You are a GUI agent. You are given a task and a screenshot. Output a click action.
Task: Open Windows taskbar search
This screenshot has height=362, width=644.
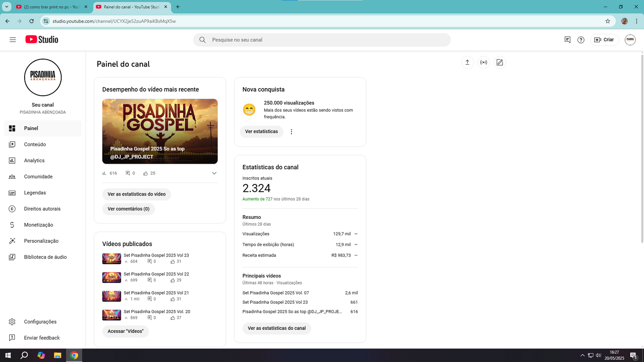tap(24, 355)
